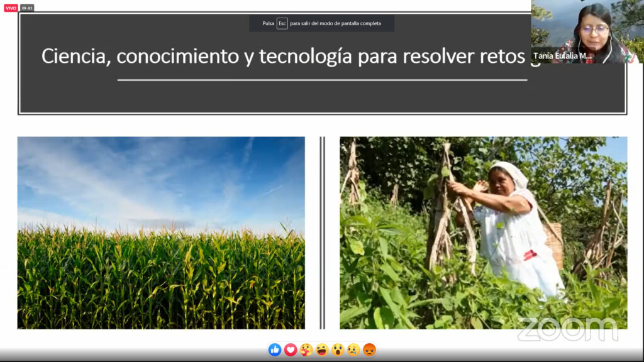Screen dimensions: 644x362
Task: Pick the Care hugging-heart reaction
Action: (x=306, y=350)
